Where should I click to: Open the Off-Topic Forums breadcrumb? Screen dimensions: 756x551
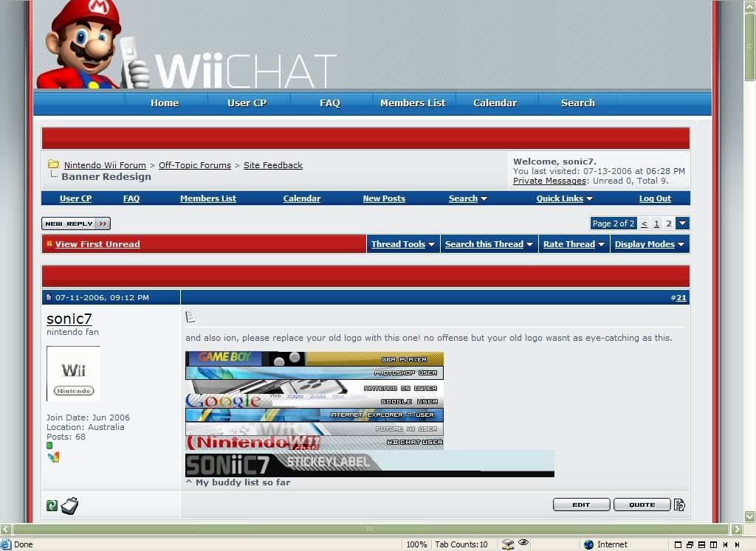(x=195, y=165)
